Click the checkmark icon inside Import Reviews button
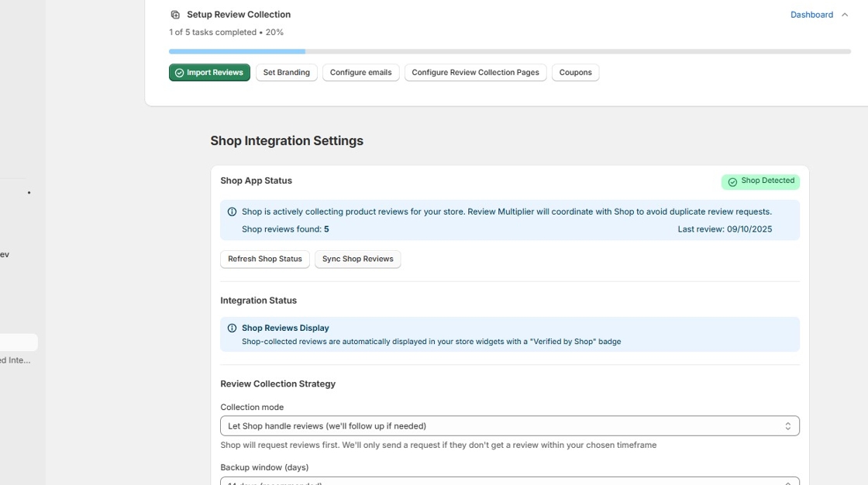868x485 pixels. tap(181, 72)
